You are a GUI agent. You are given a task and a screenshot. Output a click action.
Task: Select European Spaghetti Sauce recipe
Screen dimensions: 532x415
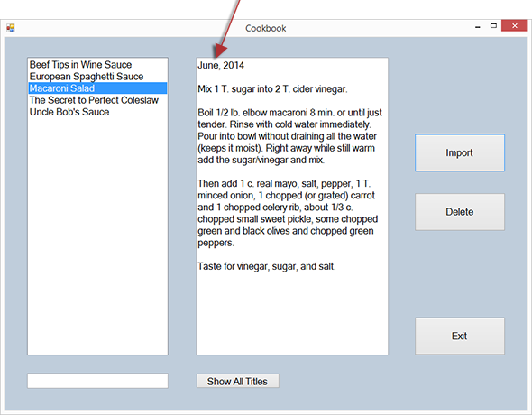point(87,77)
